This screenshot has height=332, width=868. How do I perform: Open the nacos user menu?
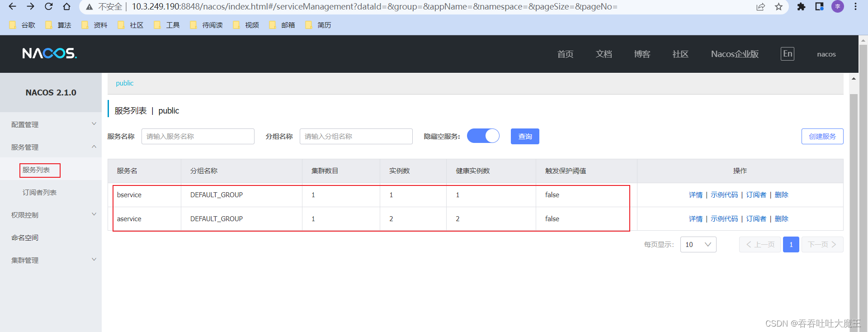(x=826, y=54)
